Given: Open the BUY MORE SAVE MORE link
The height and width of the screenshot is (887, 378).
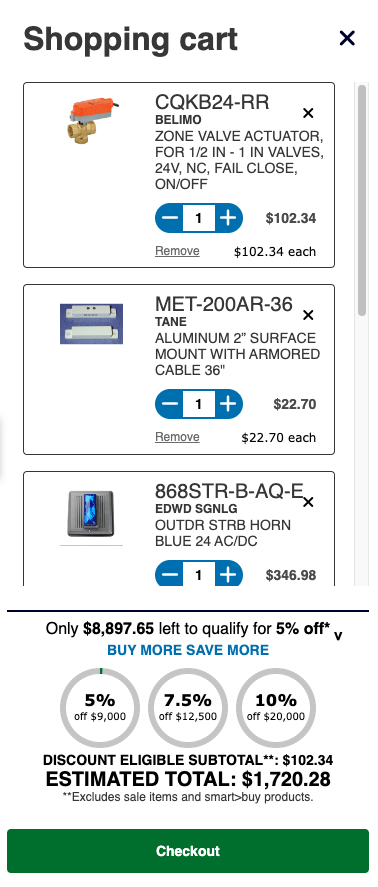Looking at the screenshot, I should pyautogui.click(x=188, y=650).
